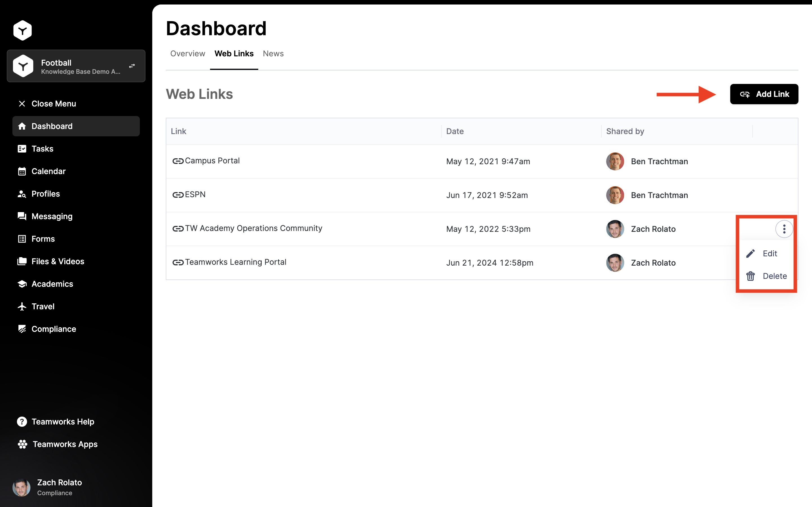Navigate to the Travel section
Image resolution: width=812 pixels, height=507 pixels.
coord(43,306)
